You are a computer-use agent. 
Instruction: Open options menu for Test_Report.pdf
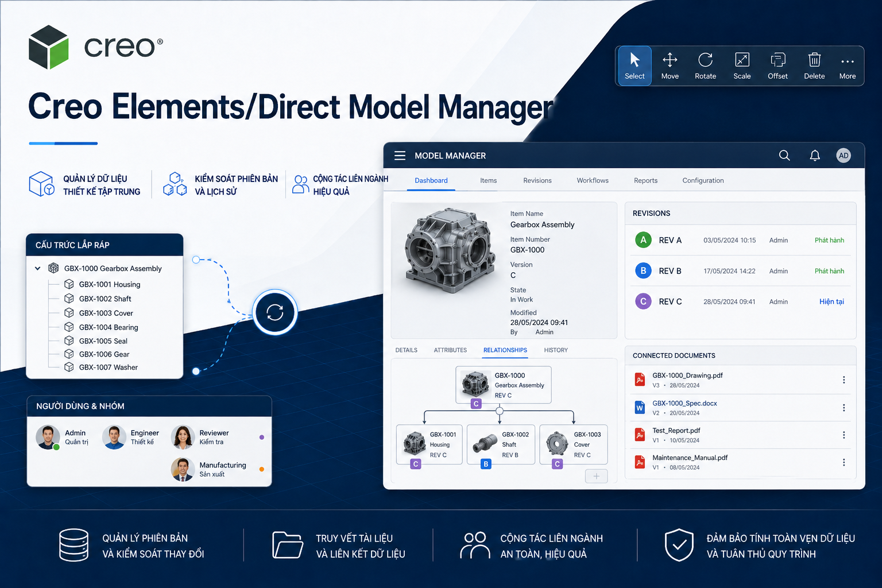click(844, 435)
